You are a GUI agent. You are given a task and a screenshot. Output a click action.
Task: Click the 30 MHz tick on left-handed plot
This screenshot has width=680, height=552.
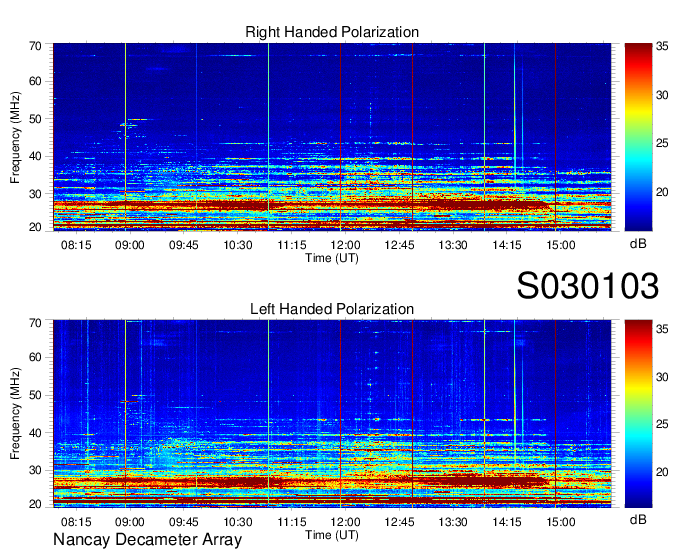(x=35, y=470)
